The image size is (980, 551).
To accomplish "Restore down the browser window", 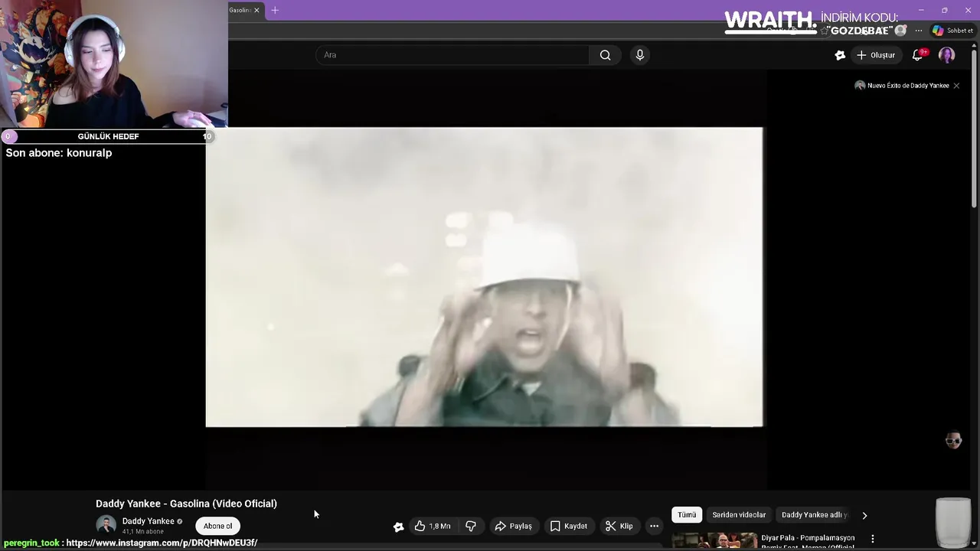I will pos(944,10).
